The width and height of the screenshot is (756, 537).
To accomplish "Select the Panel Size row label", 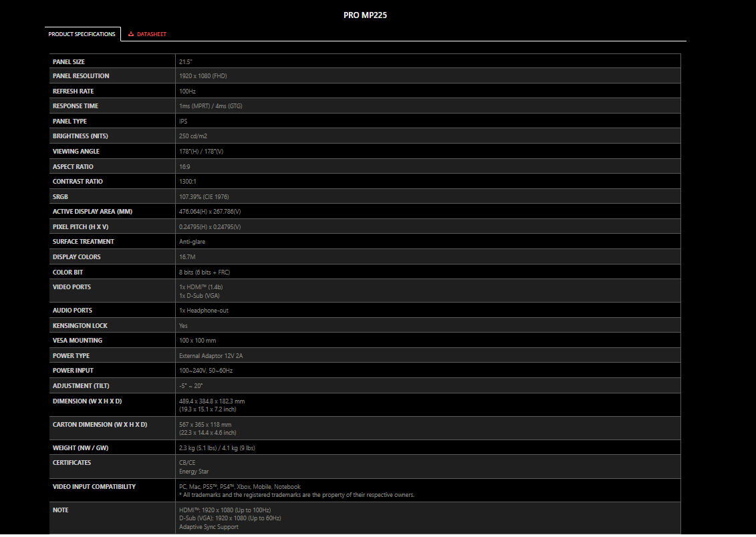I will 69,62.
